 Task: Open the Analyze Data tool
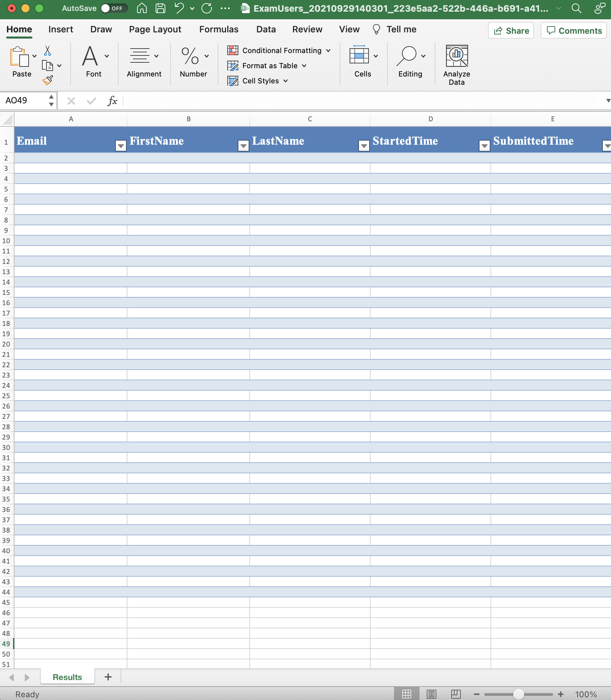point(456,65)
